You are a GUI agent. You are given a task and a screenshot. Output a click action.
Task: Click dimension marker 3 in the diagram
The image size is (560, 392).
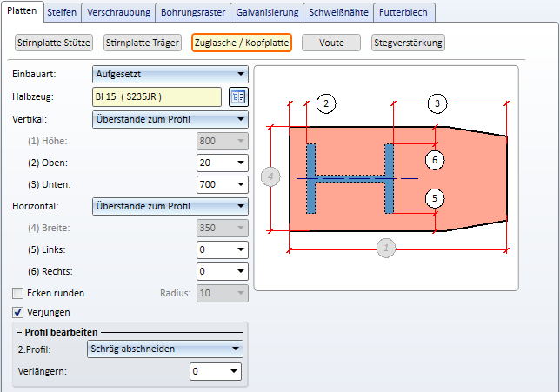click(437, 103)
